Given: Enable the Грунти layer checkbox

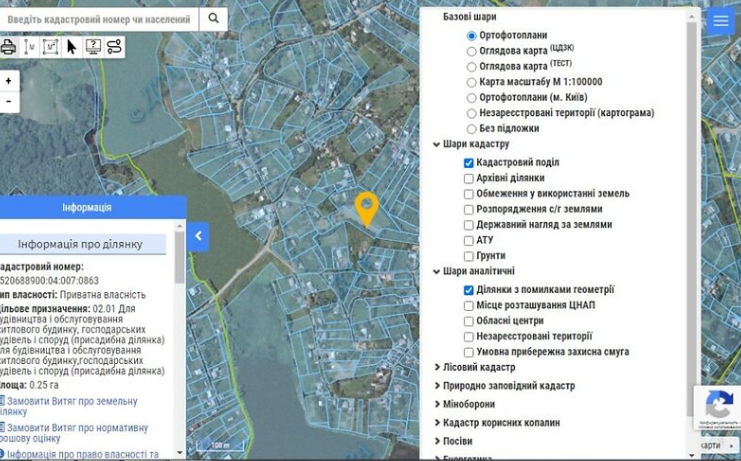Looking at the screenshot, I should (468, 257).
